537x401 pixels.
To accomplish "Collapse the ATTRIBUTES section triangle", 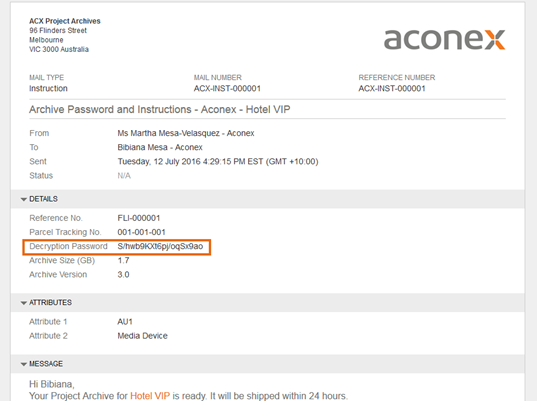I will 24,303.
